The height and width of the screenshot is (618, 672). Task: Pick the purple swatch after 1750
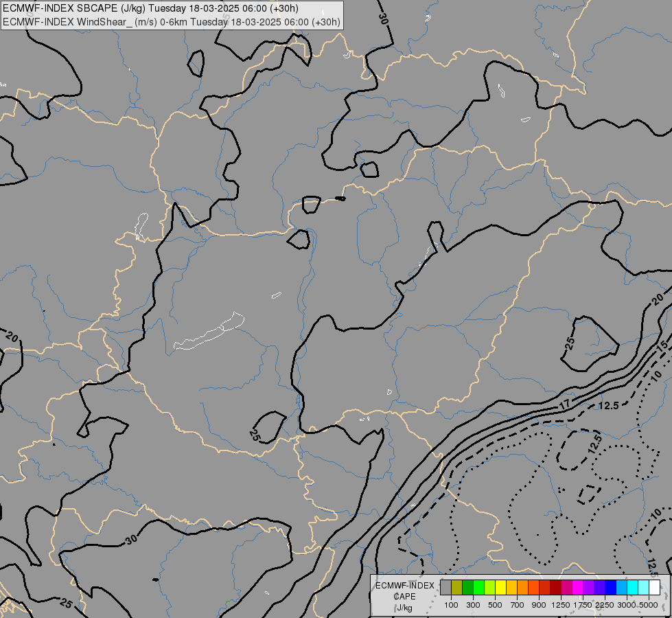coord(588,587)
